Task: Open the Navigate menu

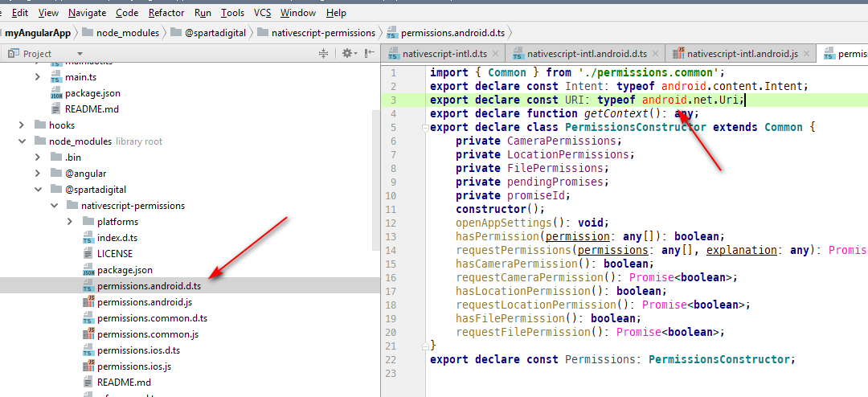Action: pyautogui.click(x=87, y=13)
